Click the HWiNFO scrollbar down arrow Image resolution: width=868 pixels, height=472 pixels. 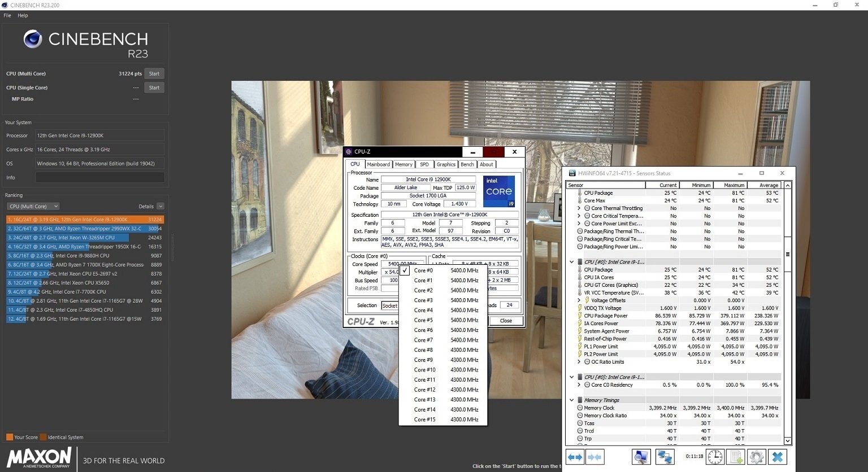point(788,441)
